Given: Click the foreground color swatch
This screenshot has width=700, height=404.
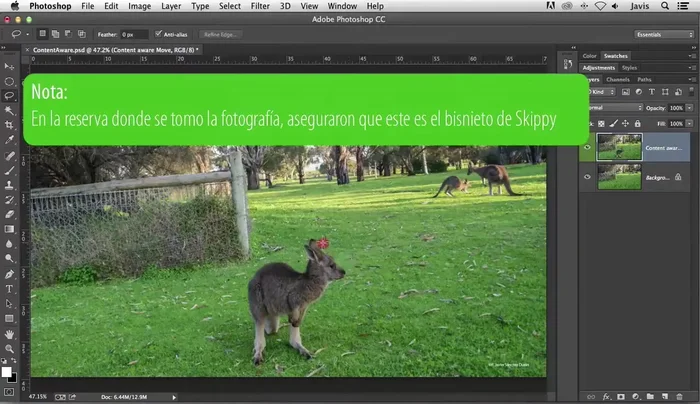Looking at the screenshot, I should [6, 371].
